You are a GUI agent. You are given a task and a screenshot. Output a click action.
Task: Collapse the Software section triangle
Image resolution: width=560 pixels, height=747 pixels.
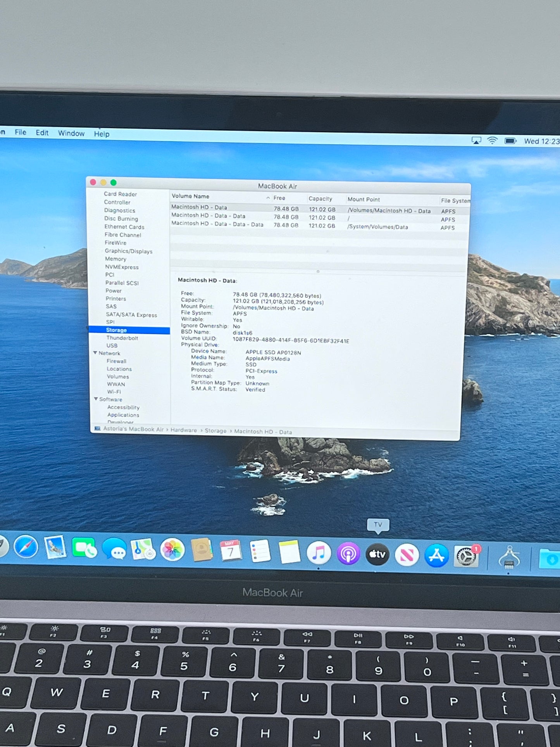[x=96, y=399]
